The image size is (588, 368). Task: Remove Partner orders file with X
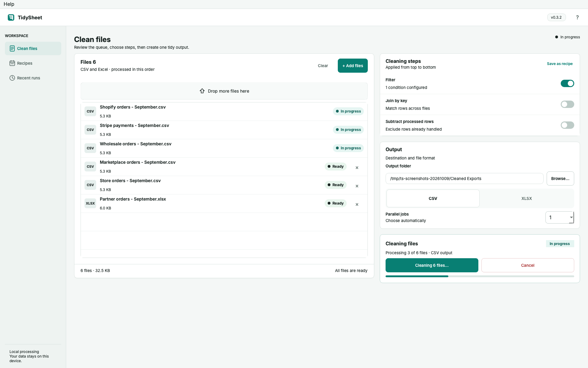coord(357,205)
